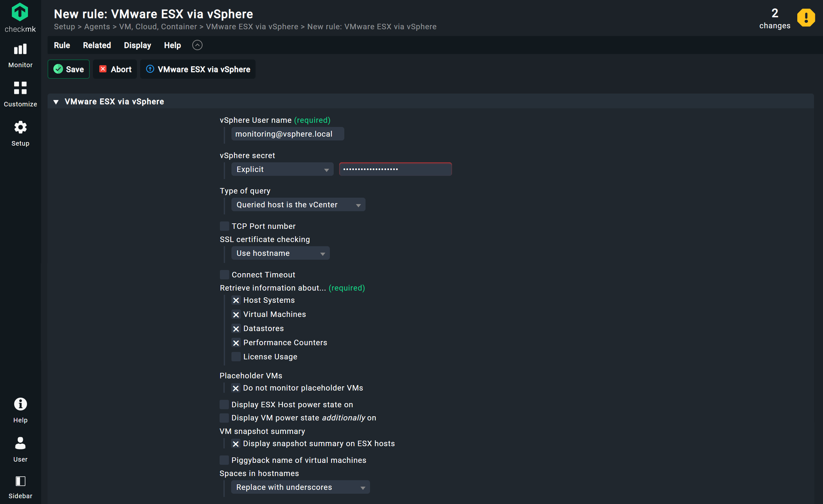Open the Type of query dropdown
823x504 pixels.
click(x=298, y=204)
